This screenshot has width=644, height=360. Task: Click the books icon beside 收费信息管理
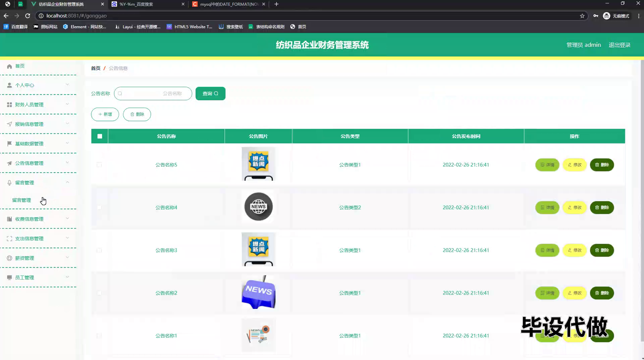point(9,219)
